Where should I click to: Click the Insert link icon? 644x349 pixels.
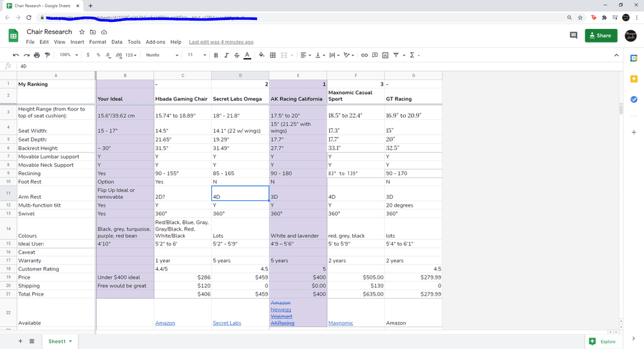coord(365,55)
